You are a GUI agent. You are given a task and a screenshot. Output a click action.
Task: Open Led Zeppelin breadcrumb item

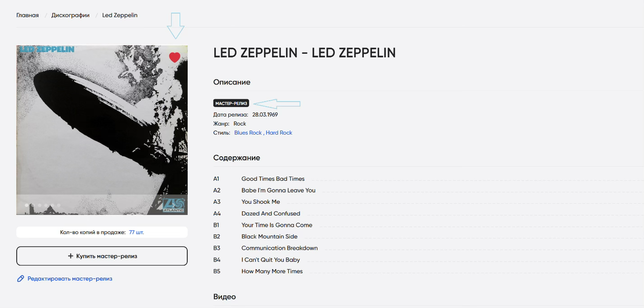(120, 15)
